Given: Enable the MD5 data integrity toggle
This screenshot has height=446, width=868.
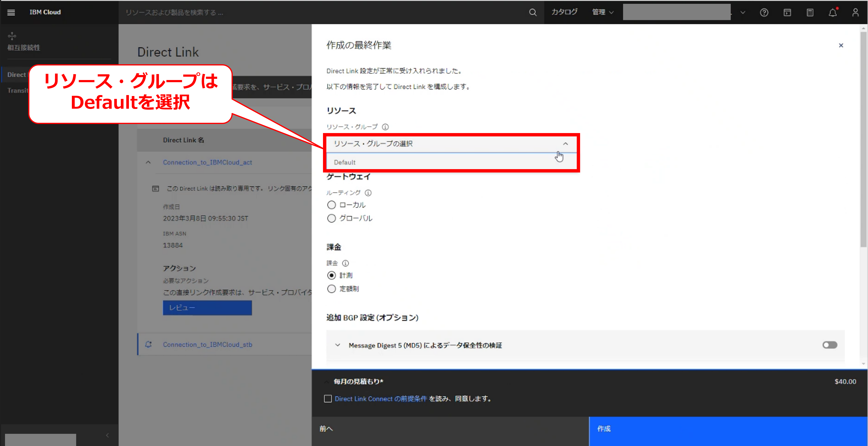Looking at the screenshot, I should tap(829, 345).
